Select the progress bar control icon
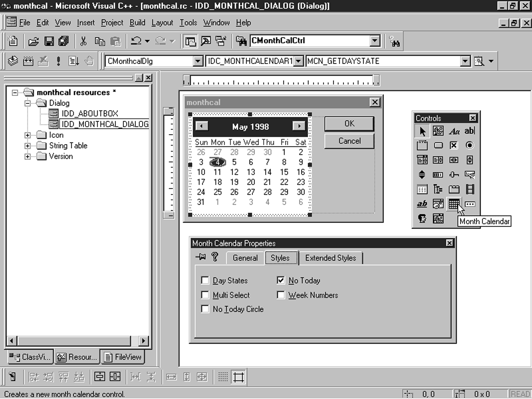532x399 pixels. click(437, 174)
